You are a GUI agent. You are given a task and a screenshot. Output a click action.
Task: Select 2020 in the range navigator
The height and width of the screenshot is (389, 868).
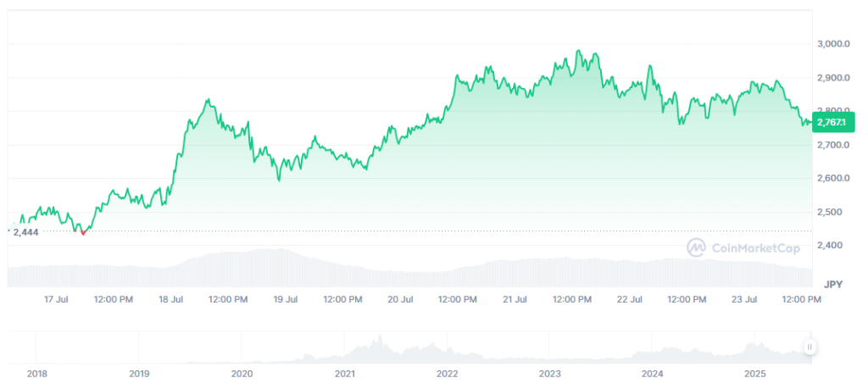tap(242, 373)
